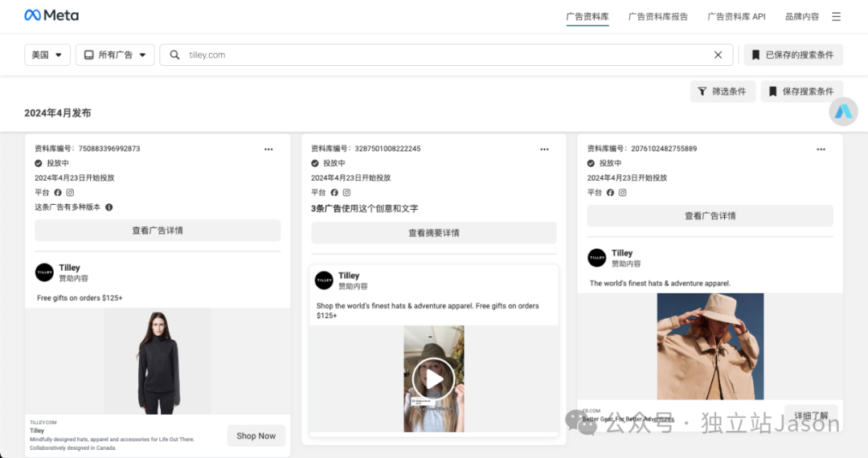Viewport: 868px width, 458px height.
Task: Open 已保存的搜索条件
Action: click(x=793, y=55)
